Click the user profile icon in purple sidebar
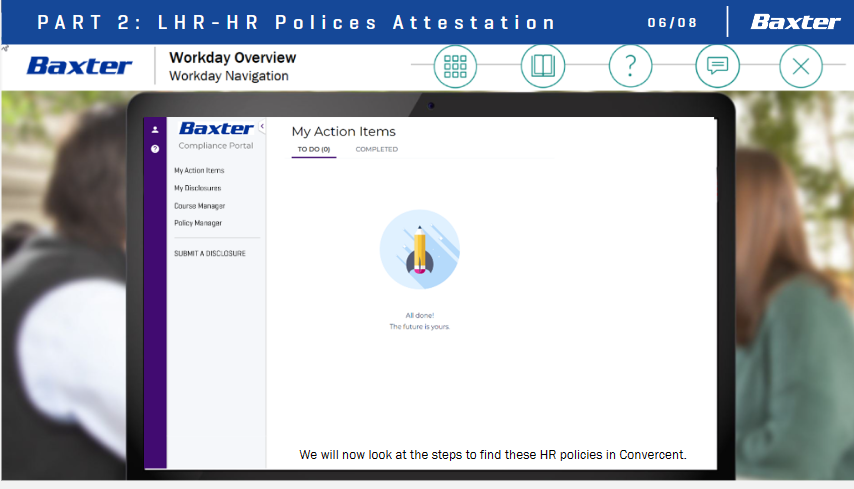 click(x=155, y=130)
